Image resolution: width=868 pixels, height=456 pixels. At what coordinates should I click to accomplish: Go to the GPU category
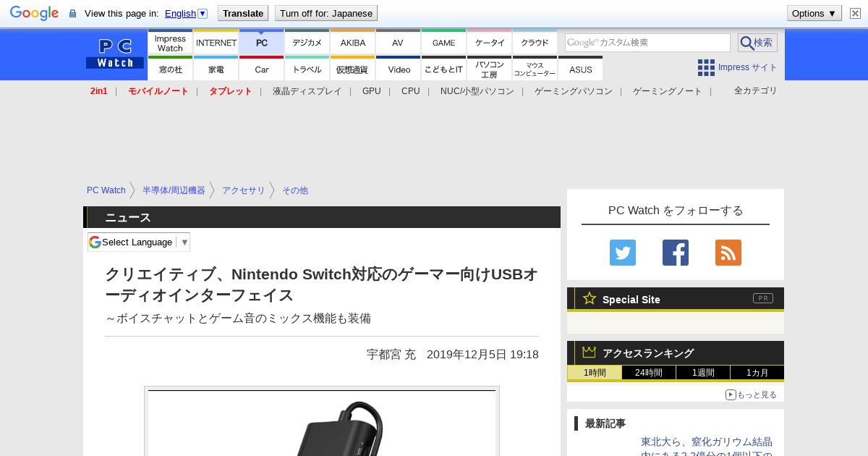(371, 91)
